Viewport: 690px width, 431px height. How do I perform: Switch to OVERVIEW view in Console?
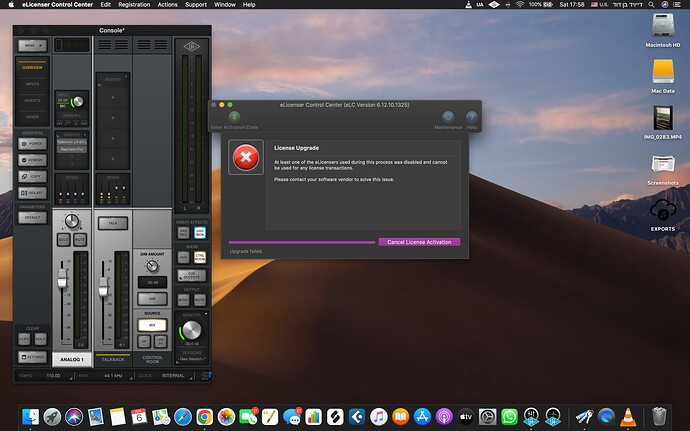[x=33, y=67]
